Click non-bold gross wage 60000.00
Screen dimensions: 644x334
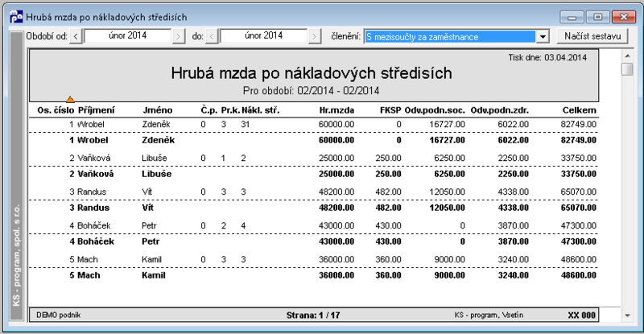coord(336,124)
